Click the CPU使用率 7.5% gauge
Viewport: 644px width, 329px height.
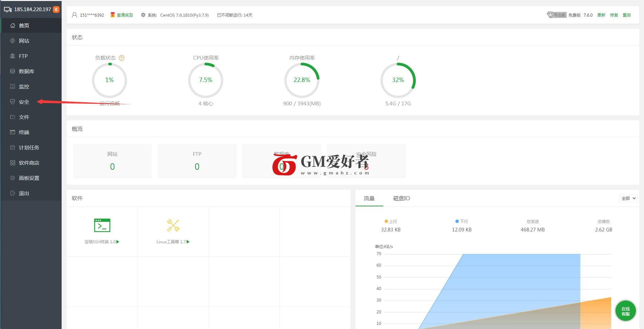coord(206,80)
